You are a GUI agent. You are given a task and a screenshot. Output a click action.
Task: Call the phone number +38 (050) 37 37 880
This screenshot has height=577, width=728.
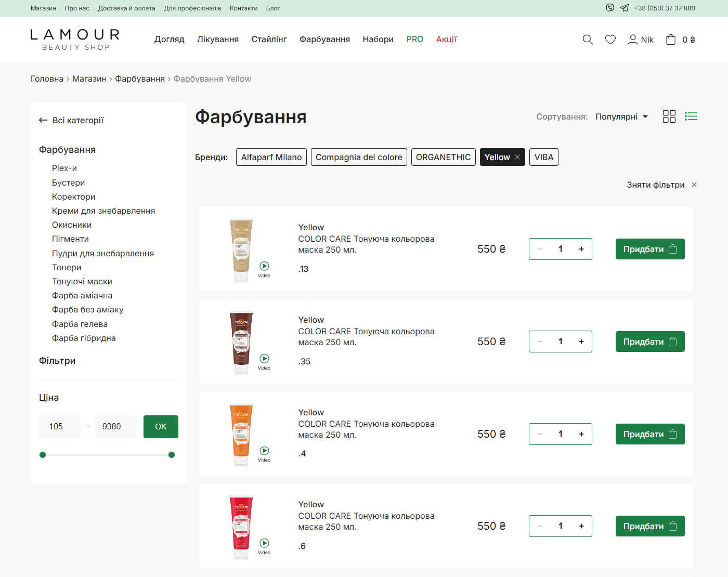point(665,8)
